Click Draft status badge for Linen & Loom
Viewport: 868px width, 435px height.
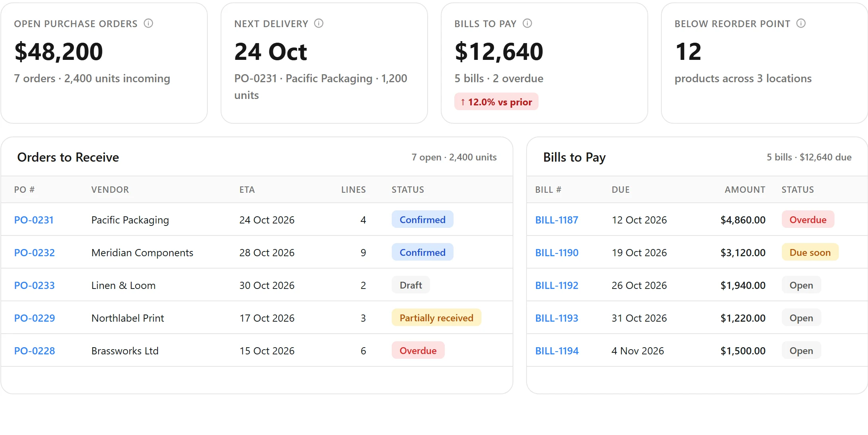pyautogui.click(x=411, y=285)
